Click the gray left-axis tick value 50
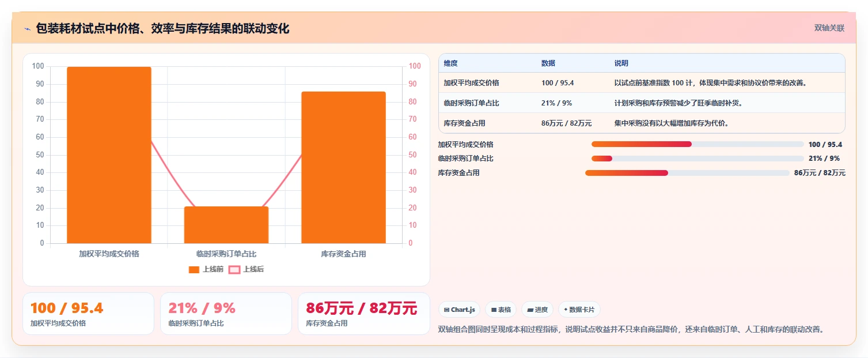Image resolution: width=868 pixels, height=358 pixels. [39, 154]
